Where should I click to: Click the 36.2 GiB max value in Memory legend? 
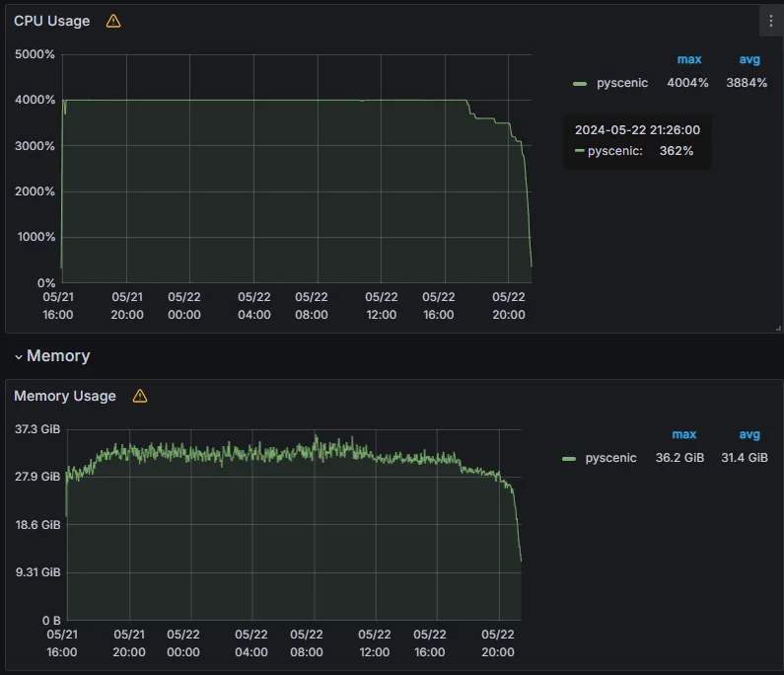(679, 458)
